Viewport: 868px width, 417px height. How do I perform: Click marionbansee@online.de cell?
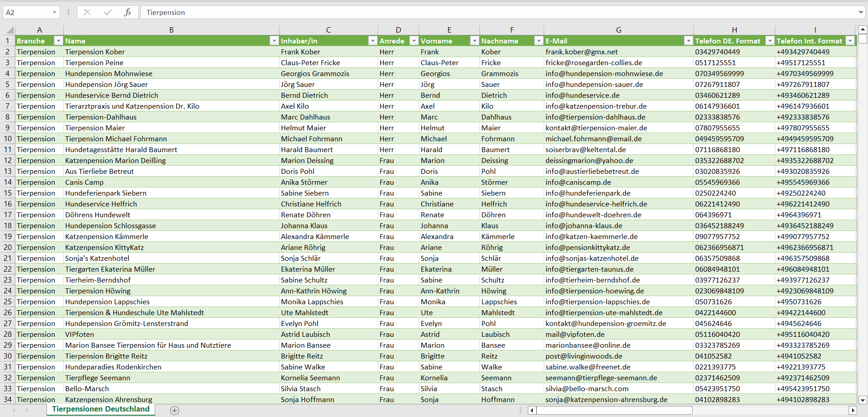point(618,345)
